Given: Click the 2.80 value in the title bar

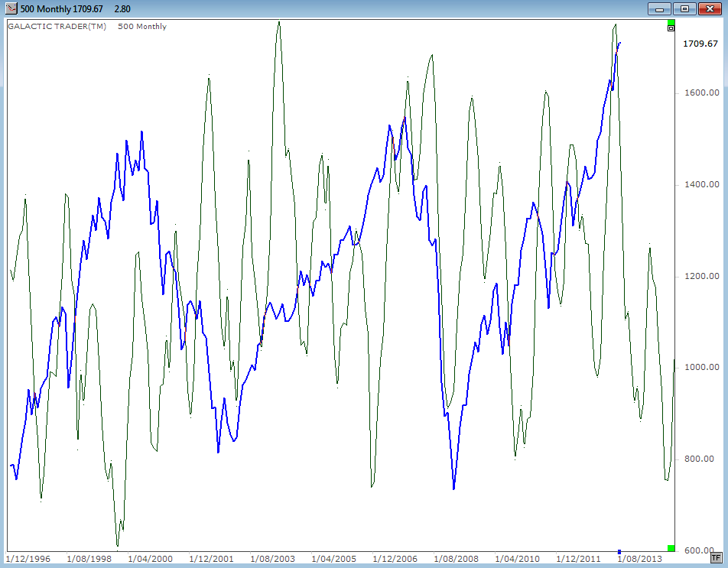Looking at the screenshot, I should tap(122, 9).
